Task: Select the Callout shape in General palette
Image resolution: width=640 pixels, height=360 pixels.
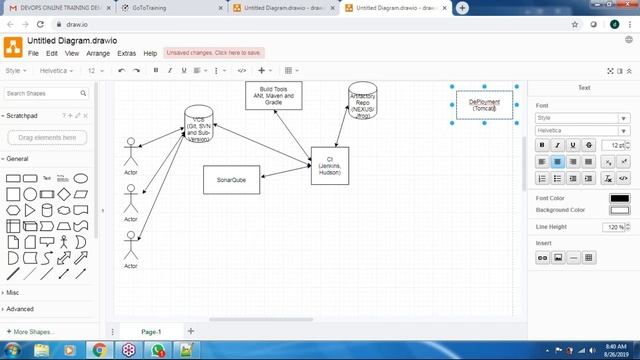Action: [47, 242]
